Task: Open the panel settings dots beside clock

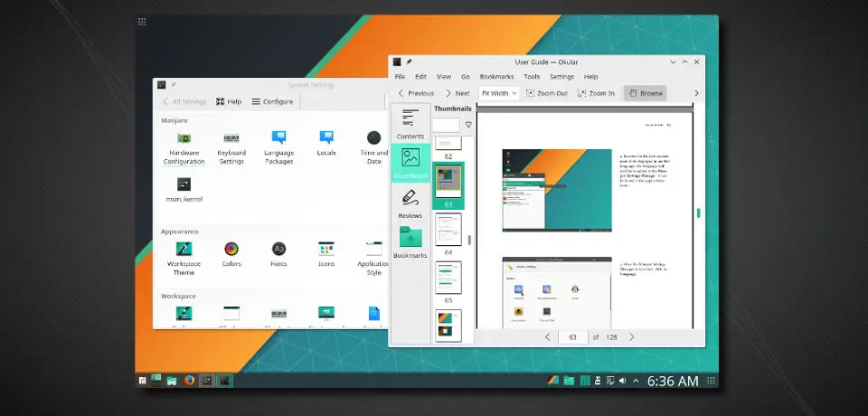Action: point(711,381)
